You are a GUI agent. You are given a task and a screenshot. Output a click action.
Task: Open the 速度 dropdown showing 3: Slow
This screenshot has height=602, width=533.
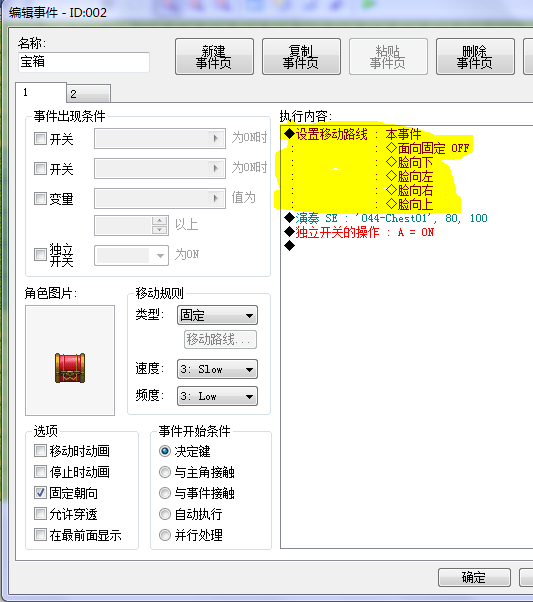click(217, 369)
